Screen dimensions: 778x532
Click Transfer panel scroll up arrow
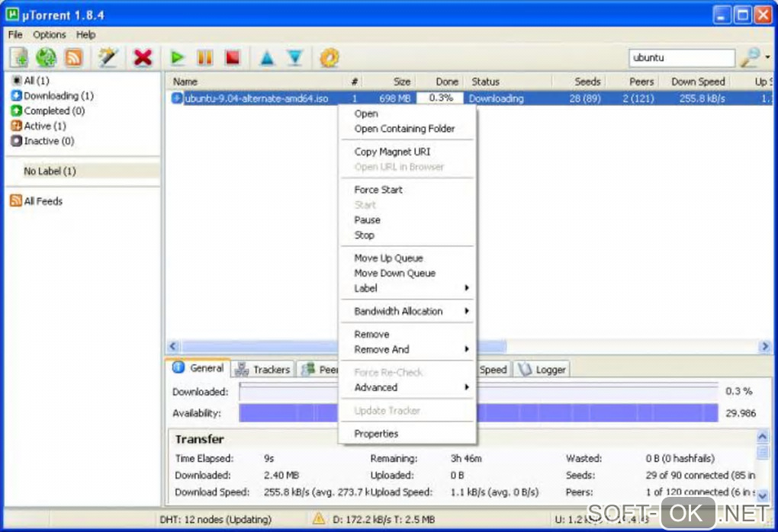763,436
